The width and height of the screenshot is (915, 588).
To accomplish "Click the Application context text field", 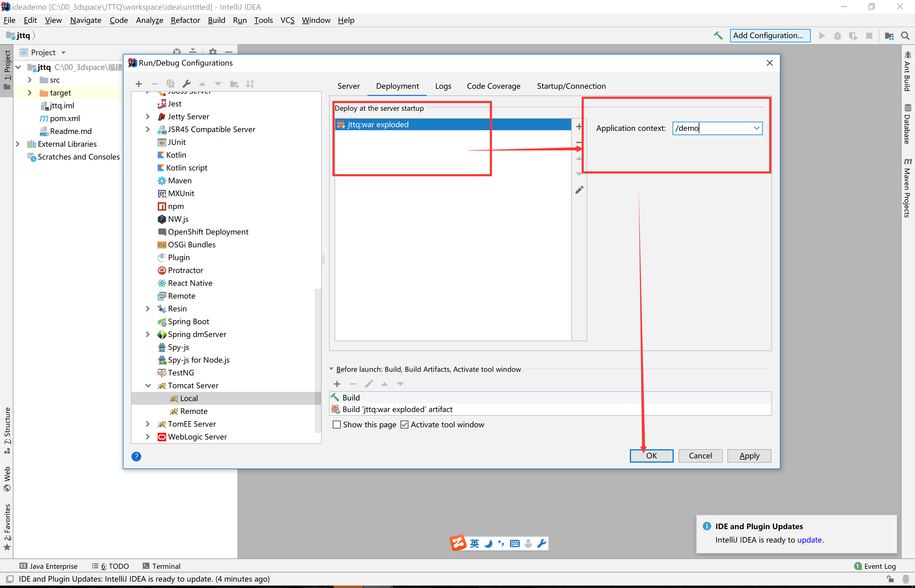I will (711, 128).
